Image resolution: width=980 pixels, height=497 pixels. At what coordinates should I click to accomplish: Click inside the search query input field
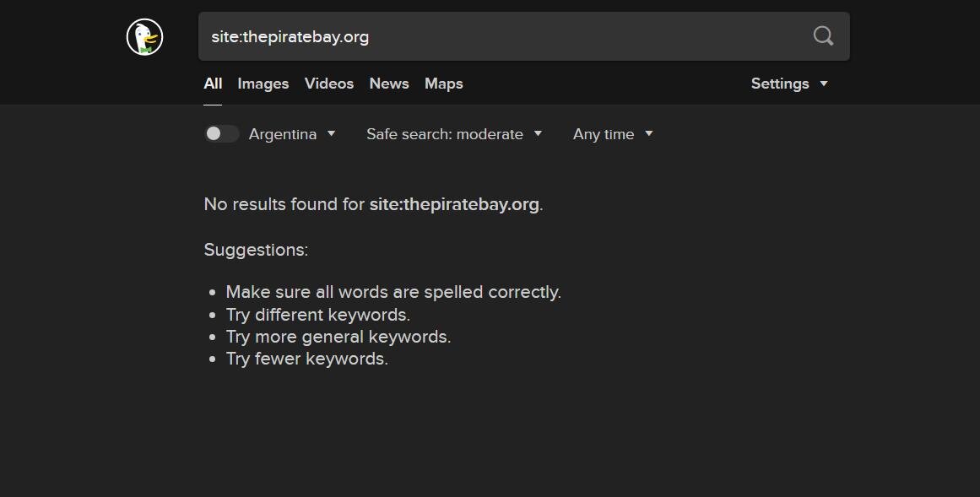506,36
